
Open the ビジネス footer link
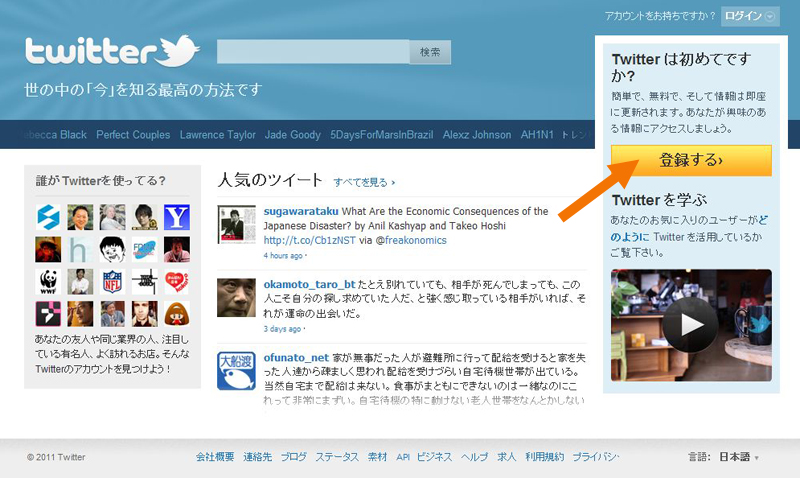tap(434, 457)
